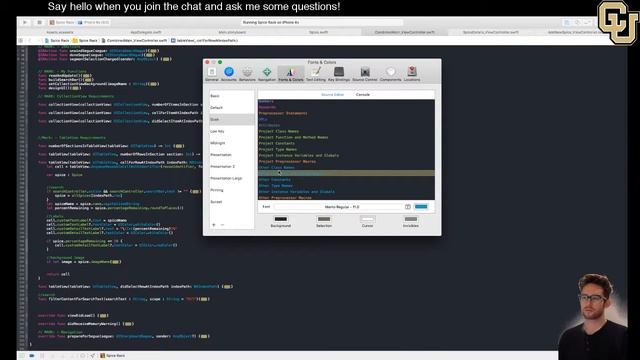Open the General preferences pane
640x360 pixels.
(212, 74)
